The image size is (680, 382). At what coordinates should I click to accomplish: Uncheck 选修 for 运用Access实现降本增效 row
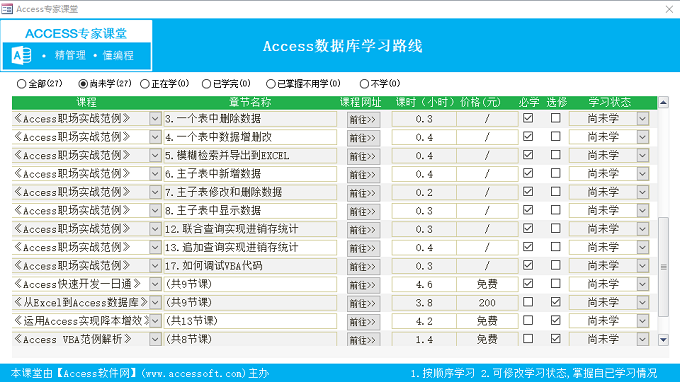pos(556,320)
